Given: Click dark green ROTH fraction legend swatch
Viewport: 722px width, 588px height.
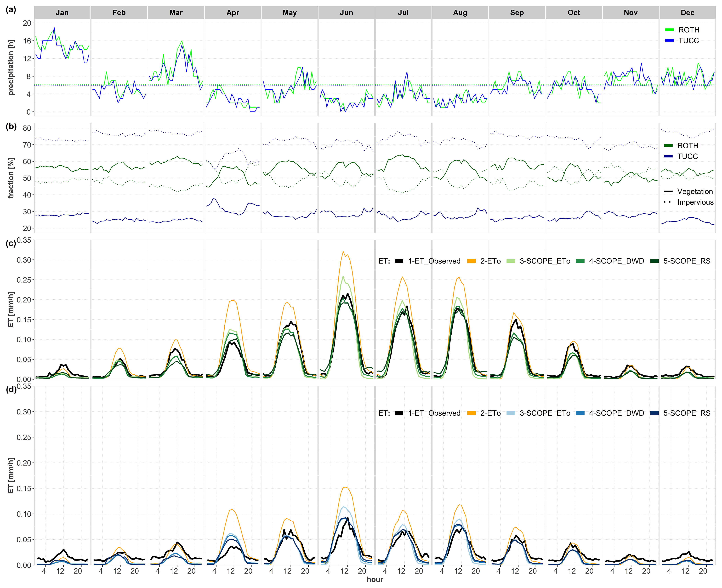Looking at the screenshot, I should coord(668,146).
